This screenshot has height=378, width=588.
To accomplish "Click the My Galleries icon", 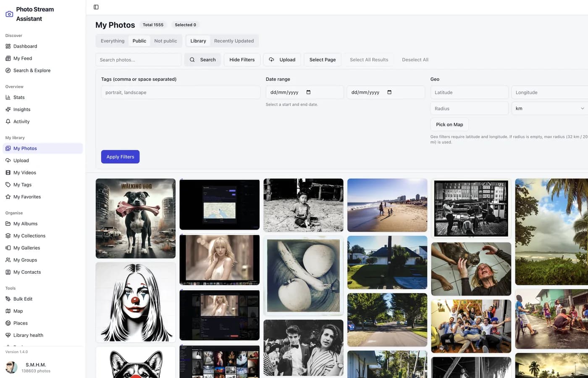I will coord(8,248).
